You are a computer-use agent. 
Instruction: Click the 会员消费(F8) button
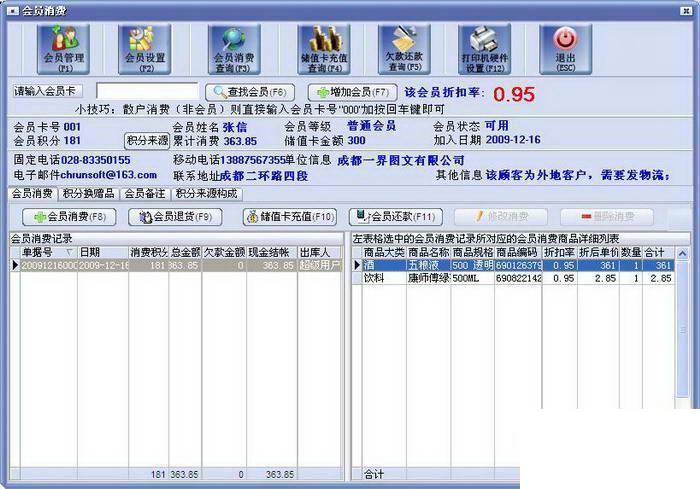[69, 217]
